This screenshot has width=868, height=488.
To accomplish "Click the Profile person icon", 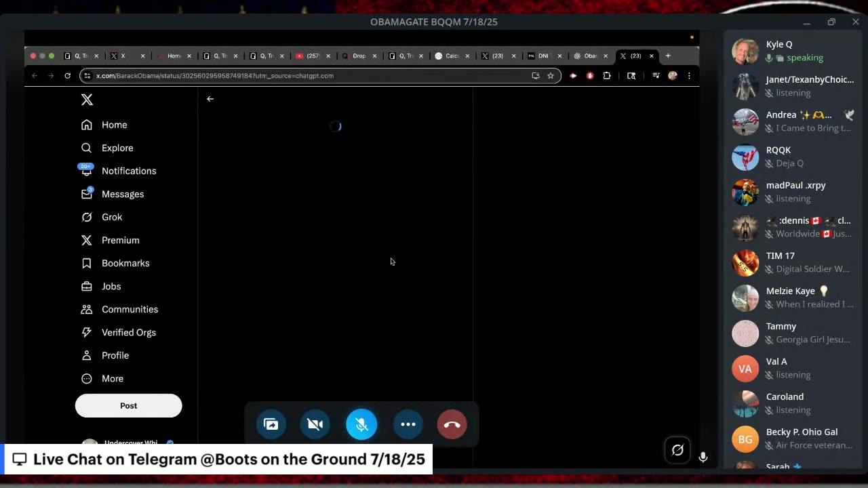I will click(87, 355).
